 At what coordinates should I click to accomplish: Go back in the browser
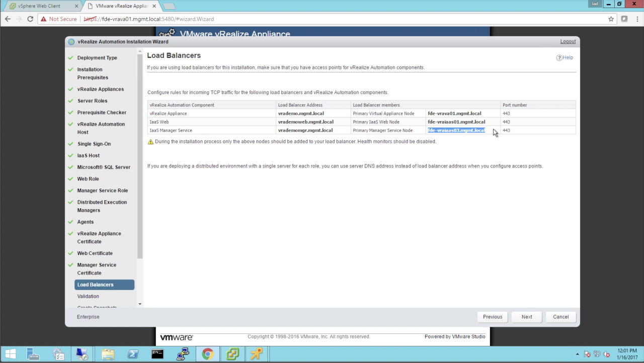click(x=8, y=19)
